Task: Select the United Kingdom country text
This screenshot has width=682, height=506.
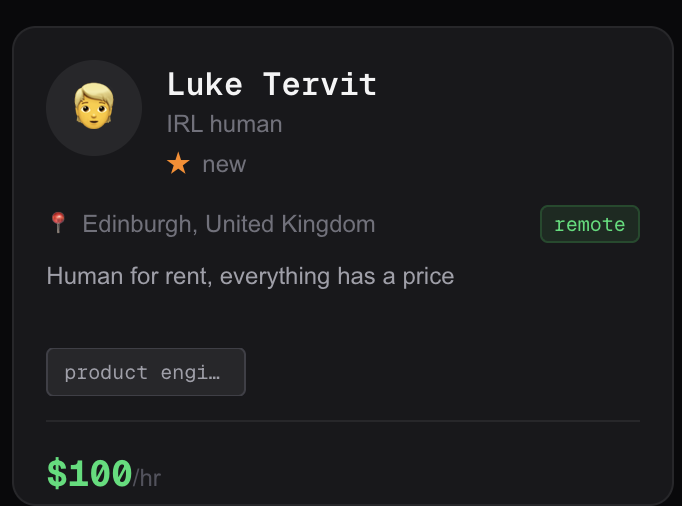Action: pyautogui.click(x=290, y=224)
